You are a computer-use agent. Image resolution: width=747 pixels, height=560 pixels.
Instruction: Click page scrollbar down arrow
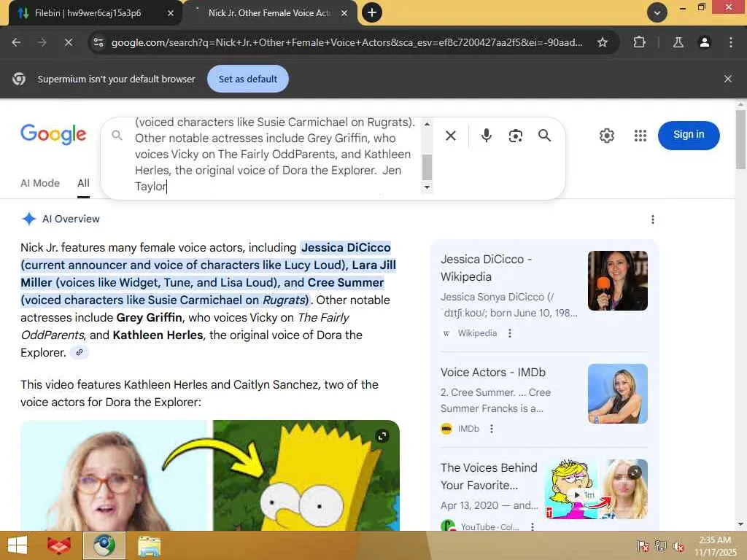[x=740, y=525]
